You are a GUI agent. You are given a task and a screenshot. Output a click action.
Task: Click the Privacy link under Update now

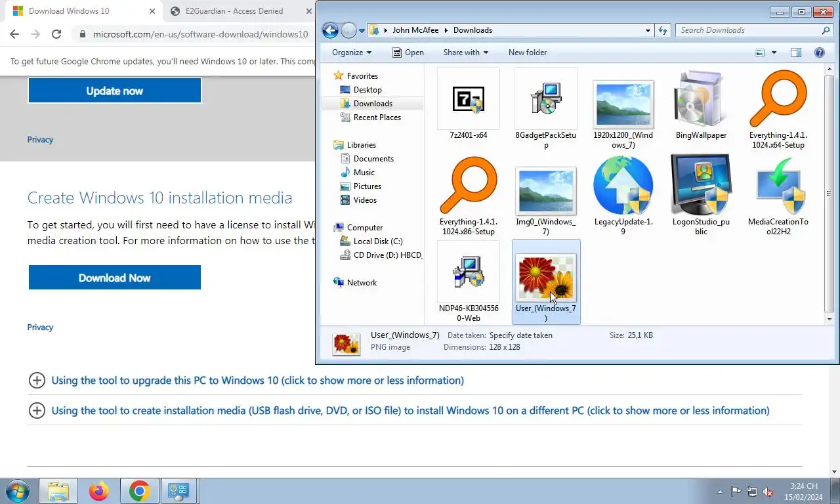coord(40,140)
